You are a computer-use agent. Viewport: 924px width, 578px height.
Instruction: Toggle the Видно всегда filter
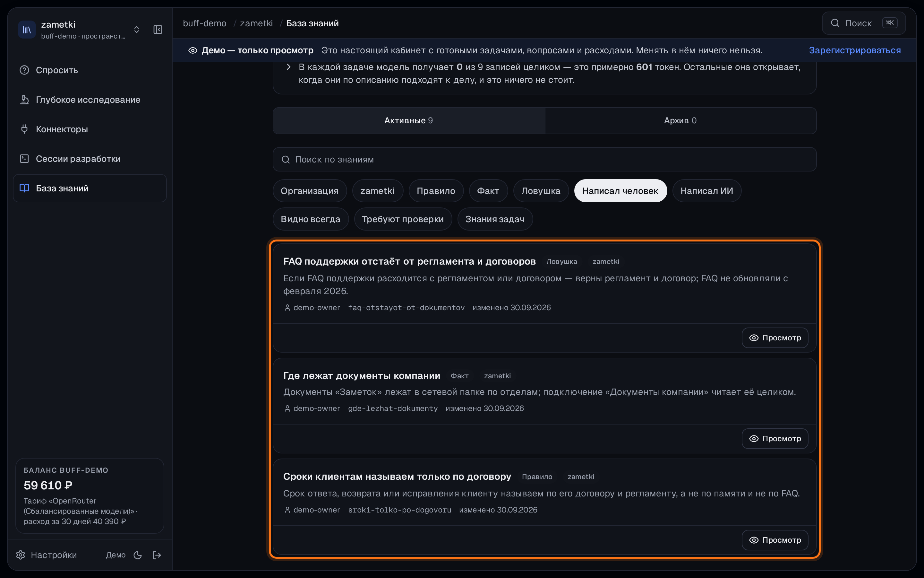311,219
